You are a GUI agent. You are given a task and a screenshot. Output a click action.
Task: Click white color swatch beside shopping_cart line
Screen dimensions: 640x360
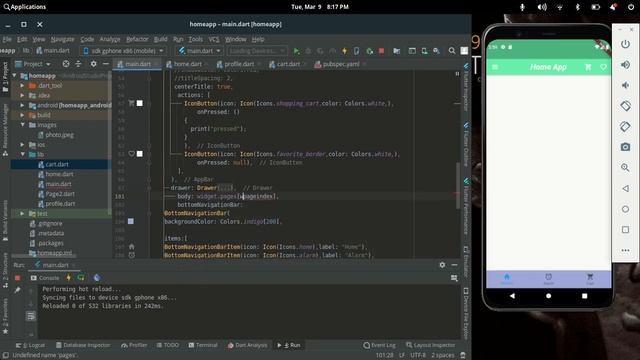pyautogui.click(x=140, y=103)
